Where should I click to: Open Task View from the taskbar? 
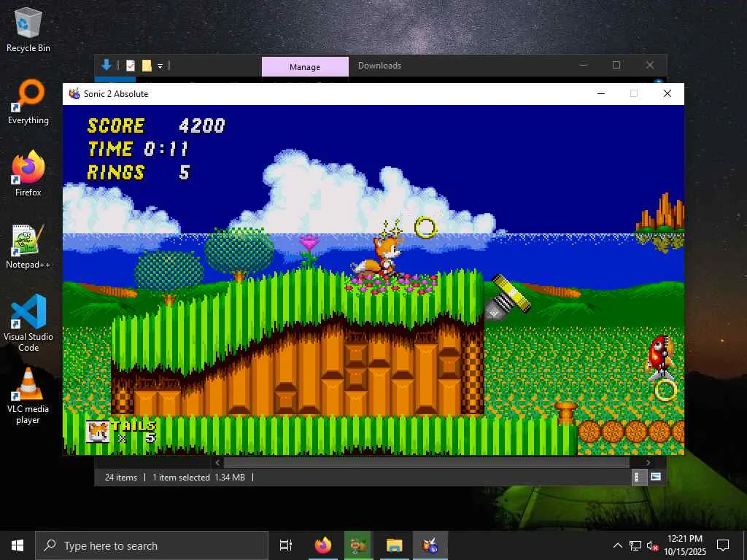pyautogui.click(x=286, y=545)
